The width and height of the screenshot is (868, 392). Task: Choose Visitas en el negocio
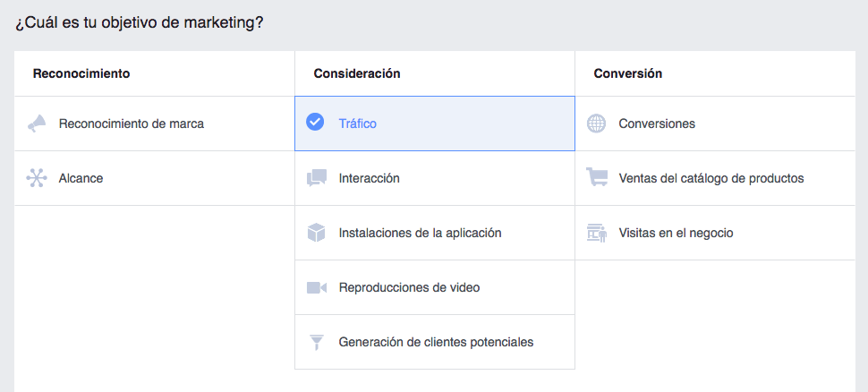676,233
